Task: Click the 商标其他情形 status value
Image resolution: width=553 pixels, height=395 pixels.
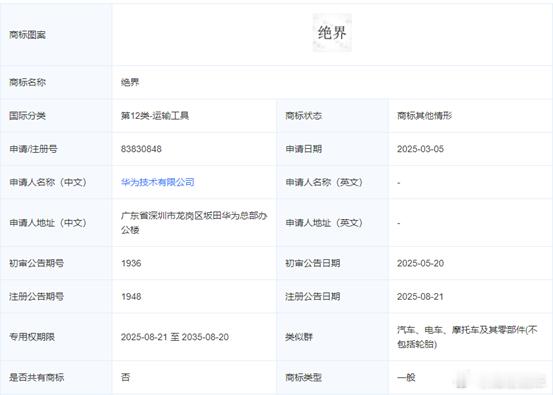Action: tap(425, 116)
